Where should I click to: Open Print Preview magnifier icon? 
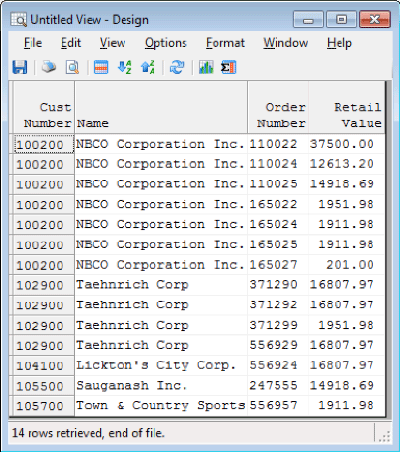[x=72, y=67]
